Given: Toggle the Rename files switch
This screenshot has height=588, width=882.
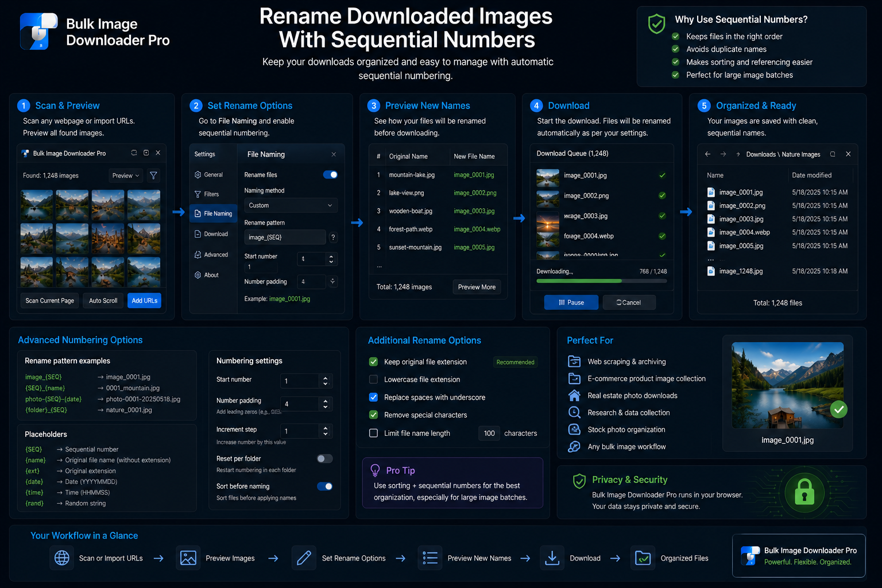Looking at the screenshot, I should [x=330, y=175].
